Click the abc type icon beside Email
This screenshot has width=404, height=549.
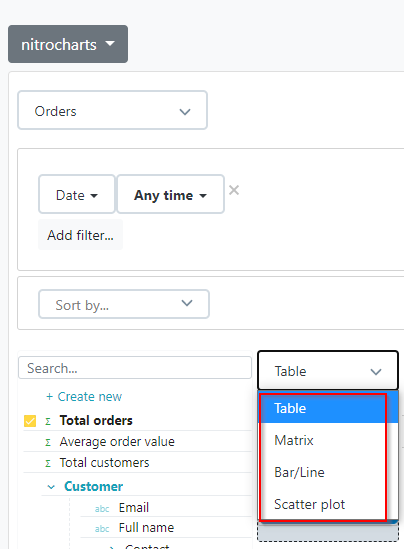102,509
